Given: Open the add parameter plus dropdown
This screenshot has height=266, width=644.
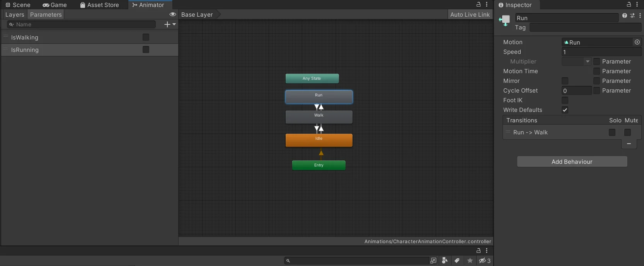Looking at the screenshot, I should (170, 24).
